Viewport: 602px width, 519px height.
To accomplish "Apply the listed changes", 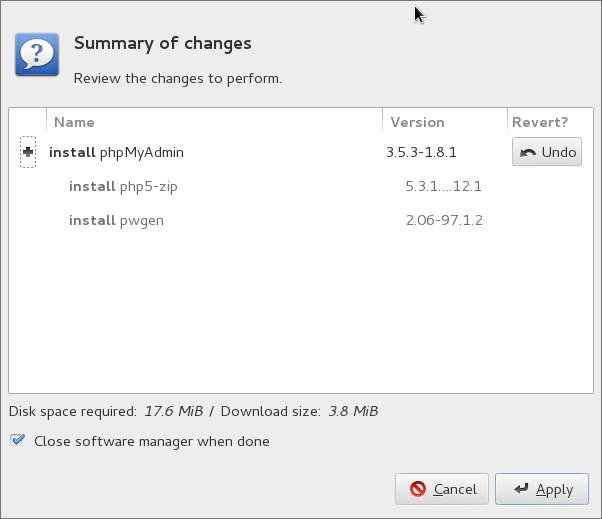I will (x=542, y=489).
